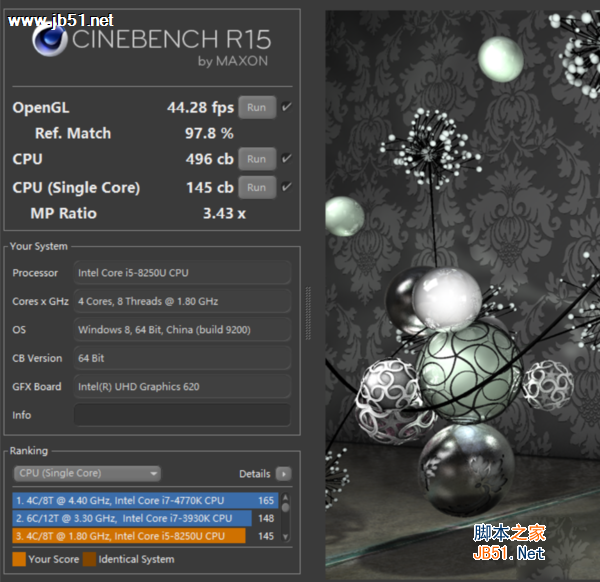Click the OpenGL score 44.28 fps
The width and height of the screenshot is (600, 582).
pyautogui.click(x=200, y=108)
